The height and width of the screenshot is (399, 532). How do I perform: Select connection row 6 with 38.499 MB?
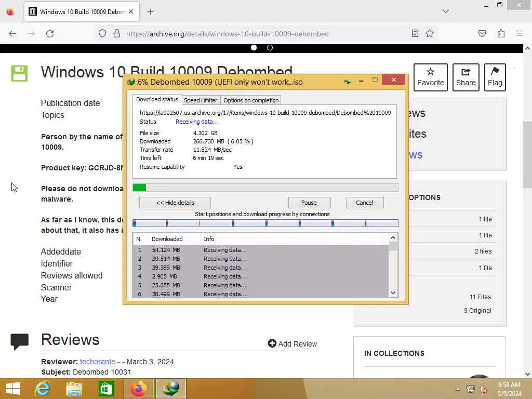pos(261,294)
